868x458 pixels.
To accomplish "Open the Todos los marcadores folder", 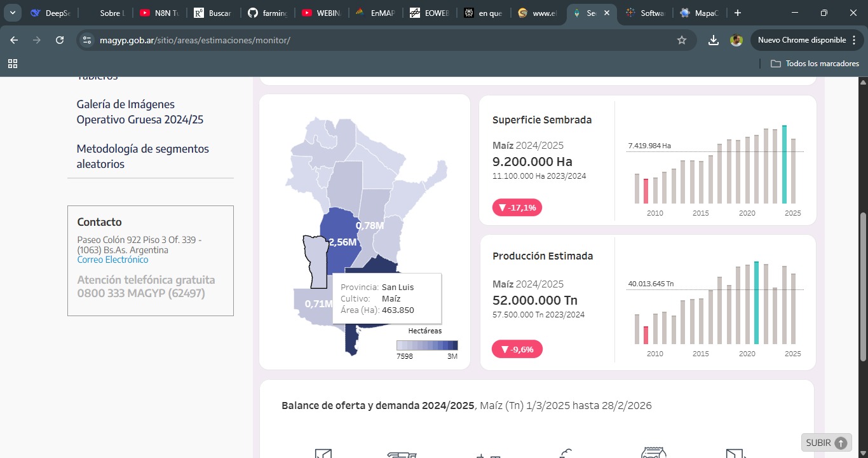I will pyautogui.click(x=815, y=64).
